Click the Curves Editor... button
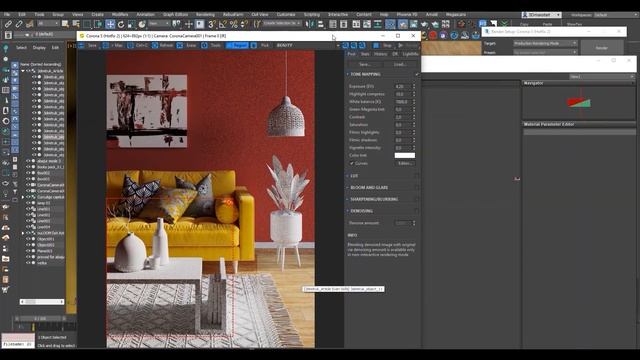Screen dimensions: 640x360 coord(405,163)
